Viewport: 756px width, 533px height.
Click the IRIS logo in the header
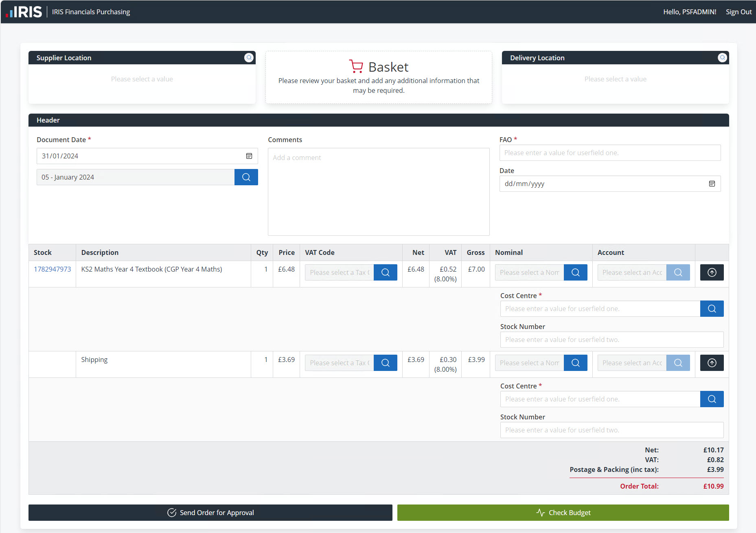tap(24, 12)
